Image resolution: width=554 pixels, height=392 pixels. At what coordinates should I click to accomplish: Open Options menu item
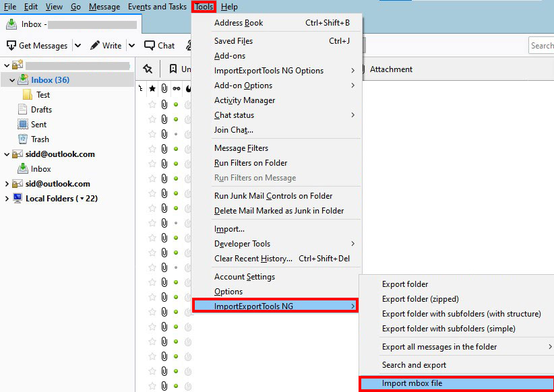click(x=276, y=292)
